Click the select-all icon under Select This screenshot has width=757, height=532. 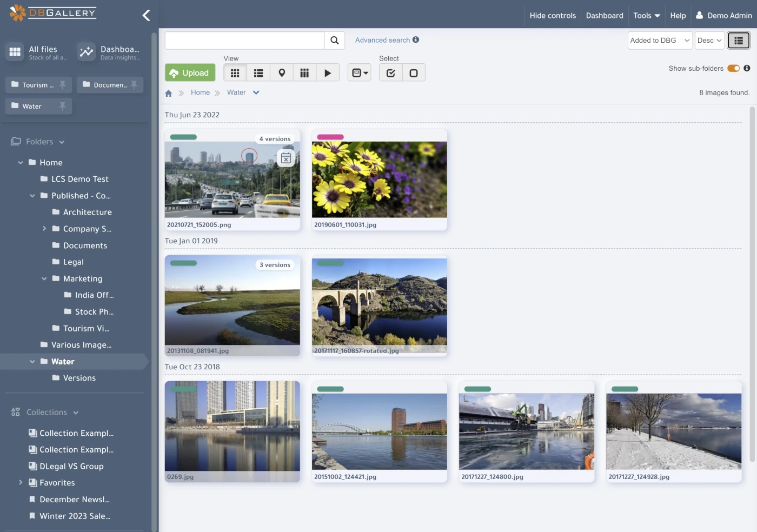390,72
